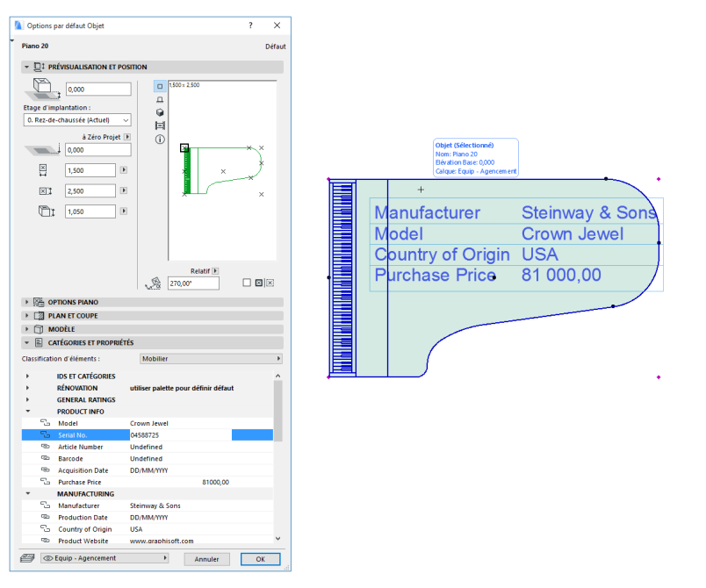
Task: Click the object height icon beside 1,050
Action: click(47, 211)
